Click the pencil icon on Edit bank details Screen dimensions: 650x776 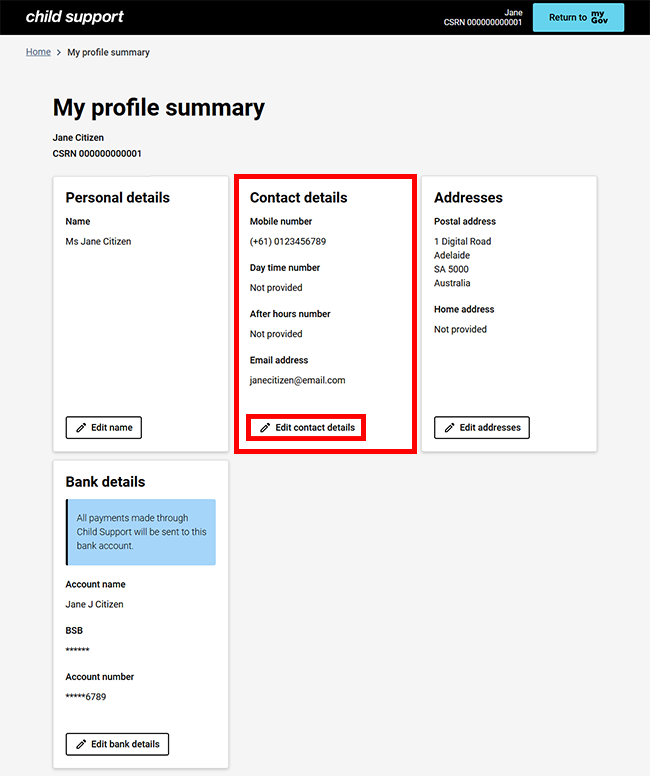[x=81, y=744]
